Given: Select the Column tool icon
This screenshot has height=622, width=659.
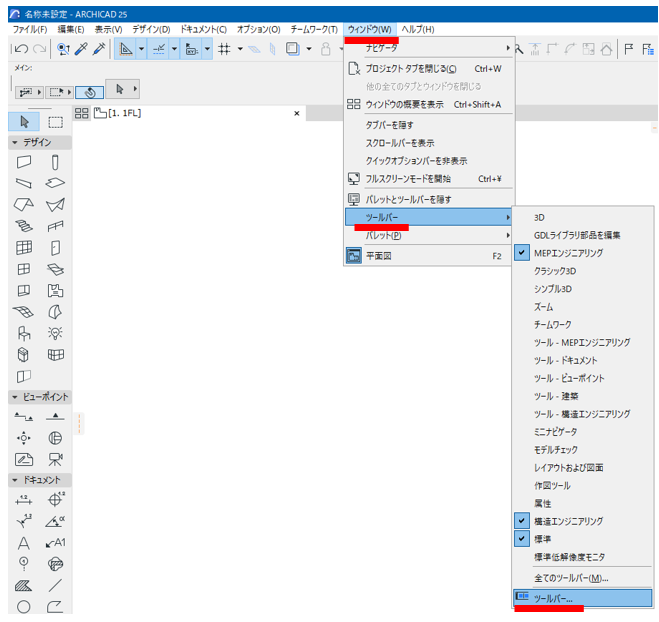Looking at the screenshot, I should (55, 162).
